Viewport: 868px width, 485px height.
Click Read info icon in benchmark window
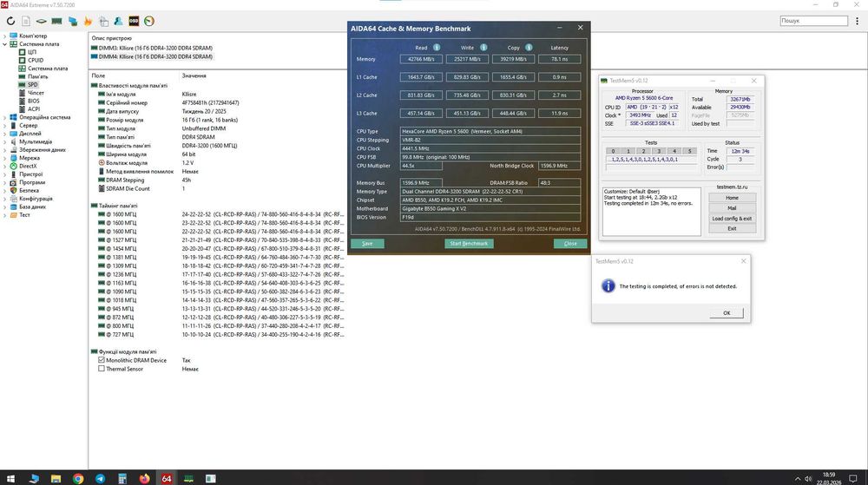point(437,48)
